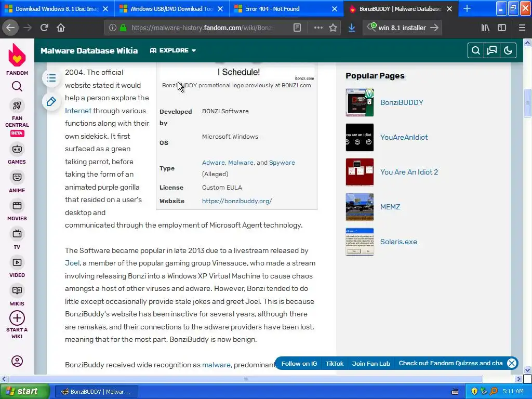Click the Malware Database Wikia title
The height and width of the screenshot is (399, 532).
(x=89, y=50)
